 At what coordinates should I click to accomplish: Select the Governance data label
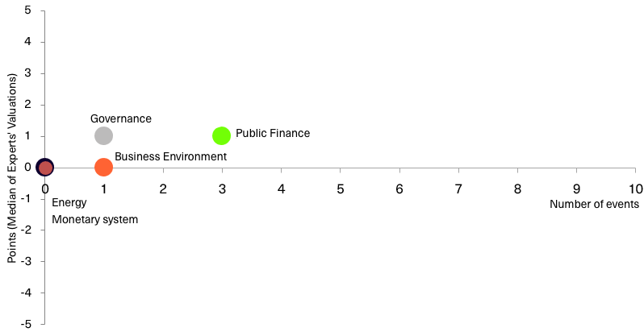[x=121, y=119]
